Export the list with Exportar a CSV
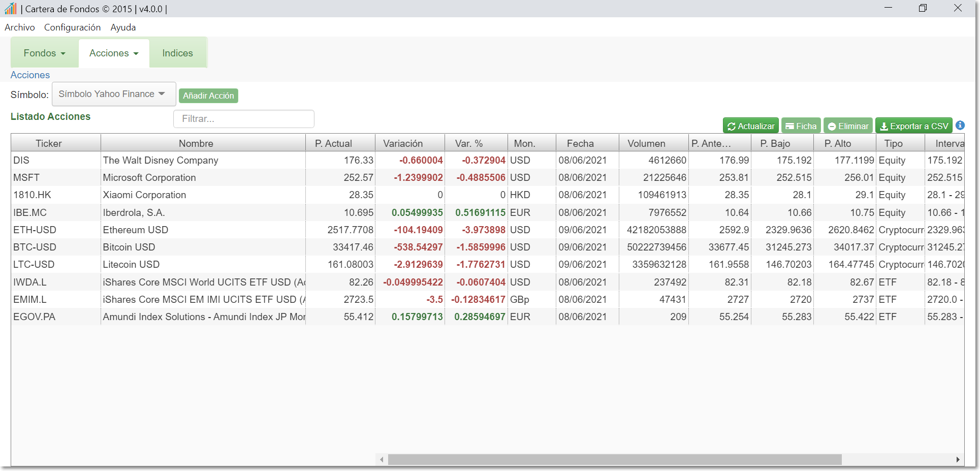Viewport: 980px width, 471px height. click(913, 126)
